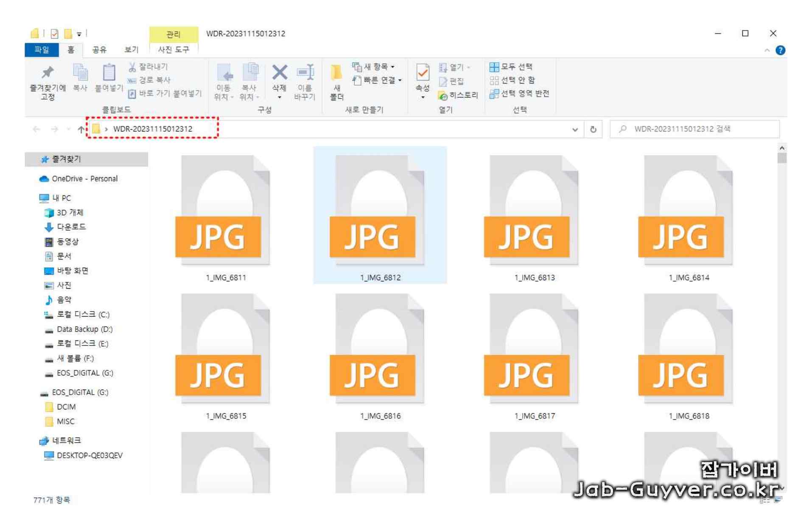Open Music folder in sidebar
Screen dimensions: 812x532
coord(59,300)
